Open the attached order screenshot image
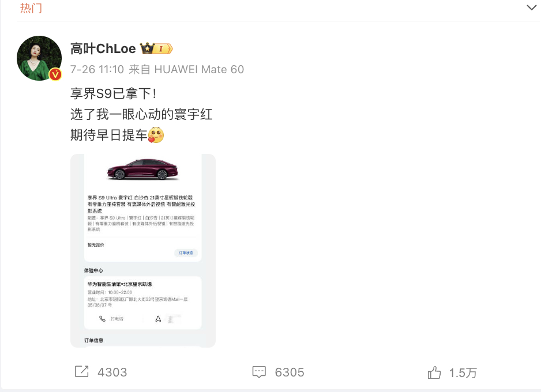This screenshot has height=392, width=541. click(143, 251)
